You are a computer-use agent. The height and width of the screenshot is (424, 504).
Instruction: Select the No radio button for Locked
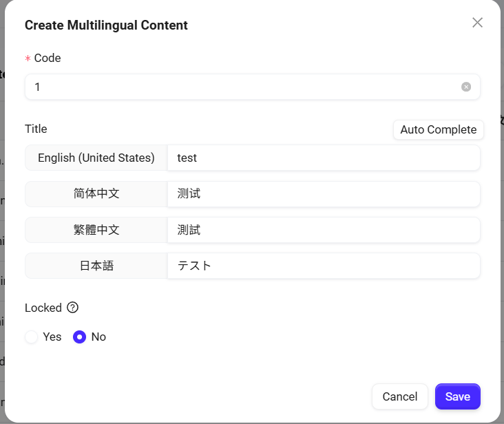pyautogui.click(x=80, y=337)
